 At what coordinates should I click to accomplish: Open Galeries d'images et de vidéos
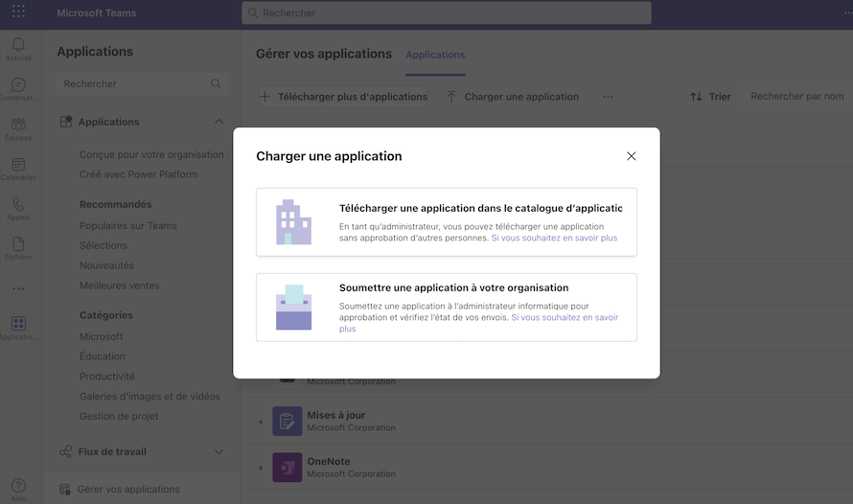coord(150,397)
